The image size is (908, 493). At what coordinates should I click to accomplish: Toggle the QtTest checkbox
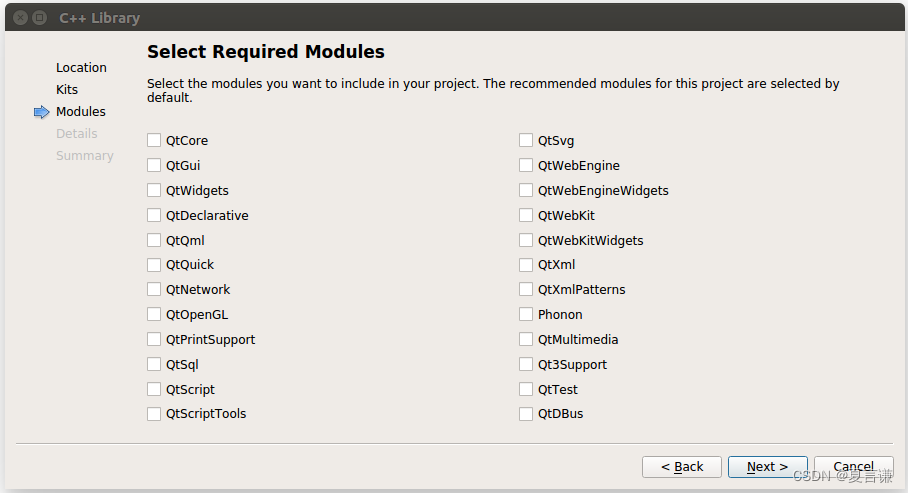pyautogui.click(x=526, y=389)
